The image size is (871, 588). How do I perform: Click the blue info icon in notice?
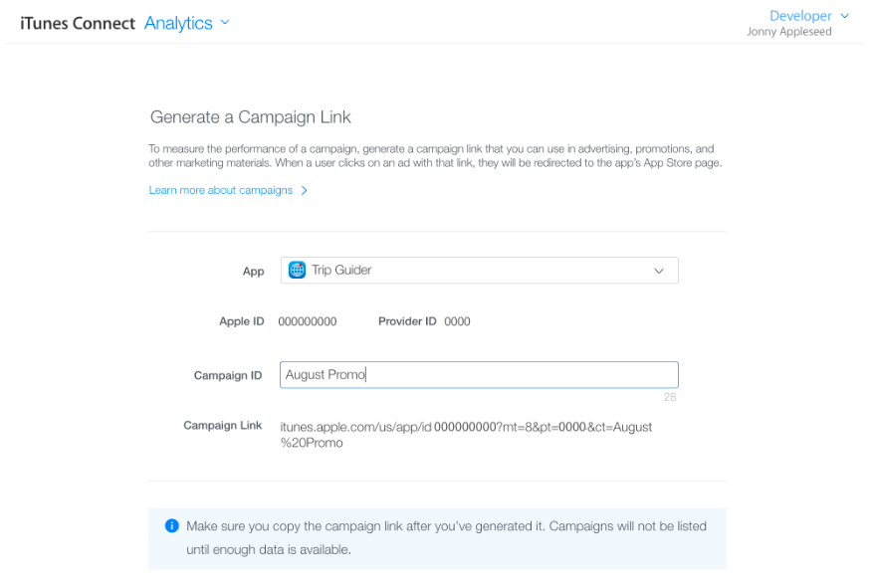pyautogui.click(x=171, y=526)
